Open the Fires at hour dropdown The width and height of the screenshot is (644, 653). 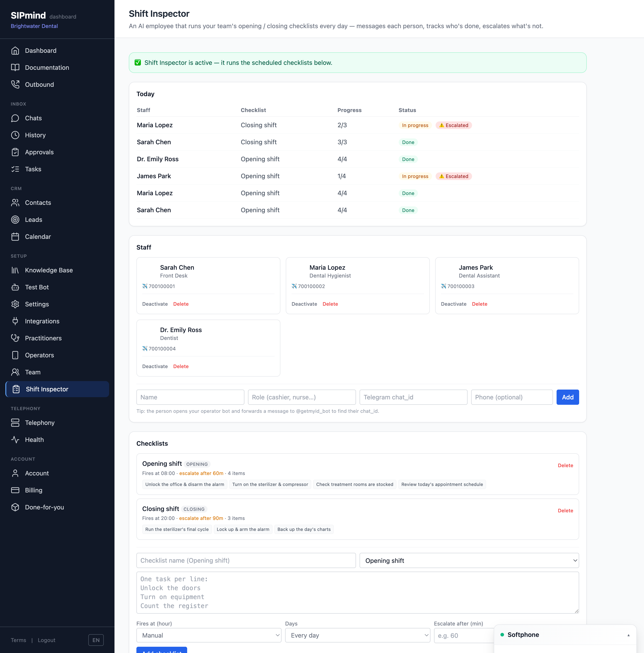click(209, 635)
